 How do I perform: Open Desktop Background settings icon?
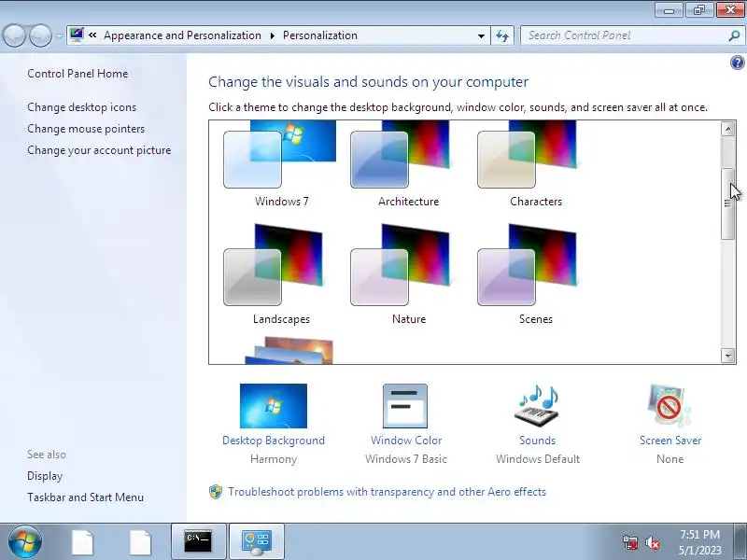(x=274, y=406)
